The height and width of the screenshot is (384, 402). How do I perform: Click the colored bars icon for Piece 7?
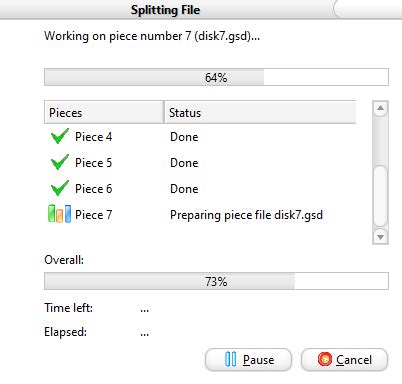click(59, 214)
